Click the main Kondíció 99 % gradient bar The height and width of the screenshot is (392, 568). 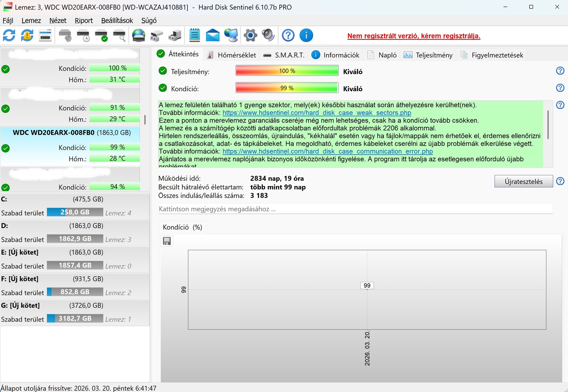tap(287, 88)
